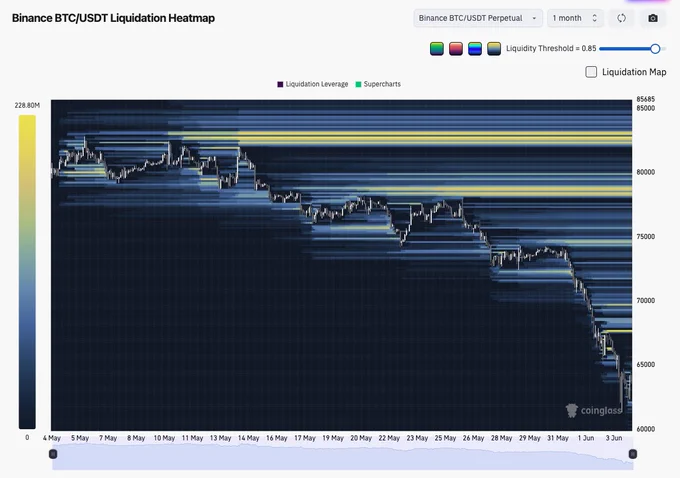The image size is (680, 478).
Task: Click the 80000 price axis label
Action: tap(646, 172)
